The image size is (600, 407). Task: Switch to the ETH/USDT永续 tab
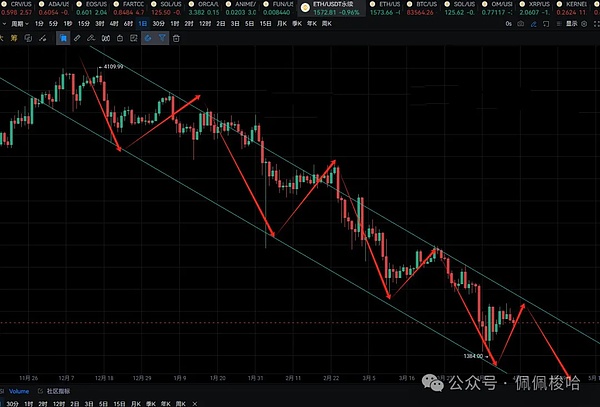pyautogui.click(x=340, y=6)
